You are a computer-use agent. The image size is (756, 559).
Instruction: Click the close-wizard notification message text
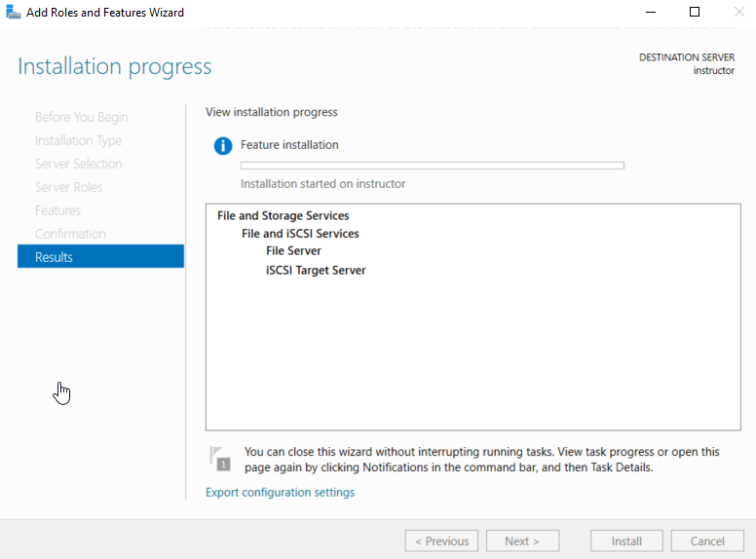[x=481, y=460]
